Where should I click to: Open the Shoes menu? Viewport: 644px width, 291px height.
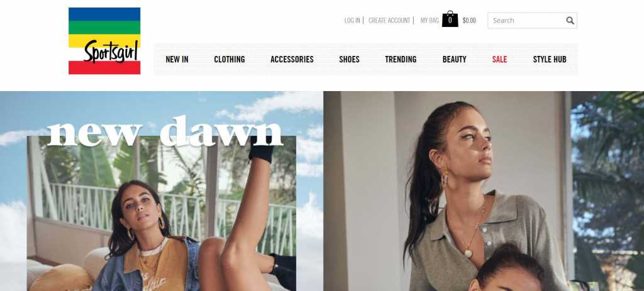349,60
